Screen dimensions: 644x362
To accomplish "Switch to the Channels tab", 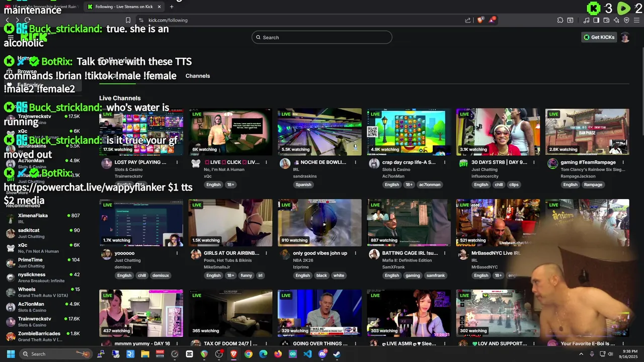I will coord(198,76).
